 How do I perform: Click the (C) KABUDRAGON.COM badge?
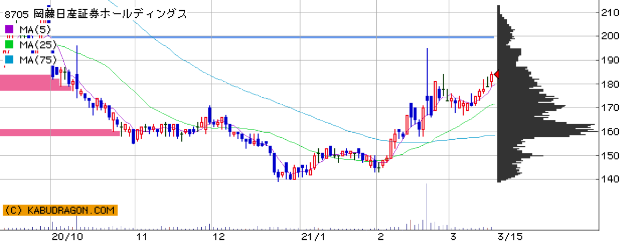pos(60,210)
